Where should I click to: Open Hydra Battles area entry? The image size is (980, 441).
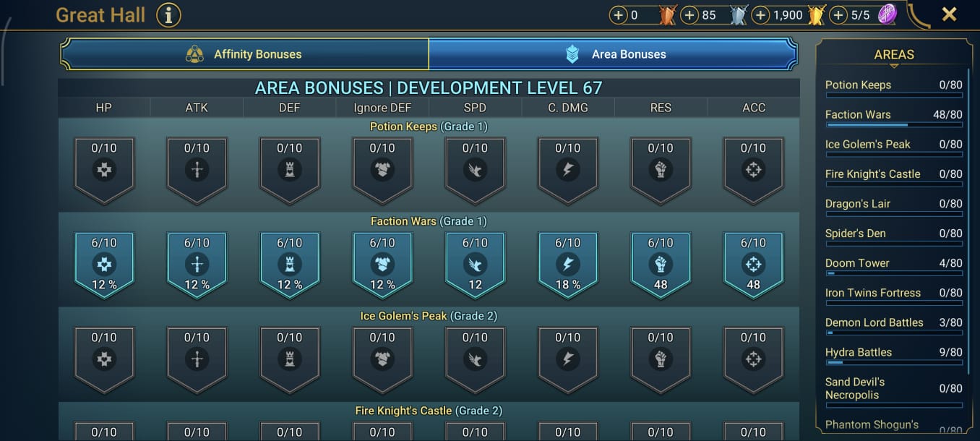pyautogui.click(x=894, y=354)
